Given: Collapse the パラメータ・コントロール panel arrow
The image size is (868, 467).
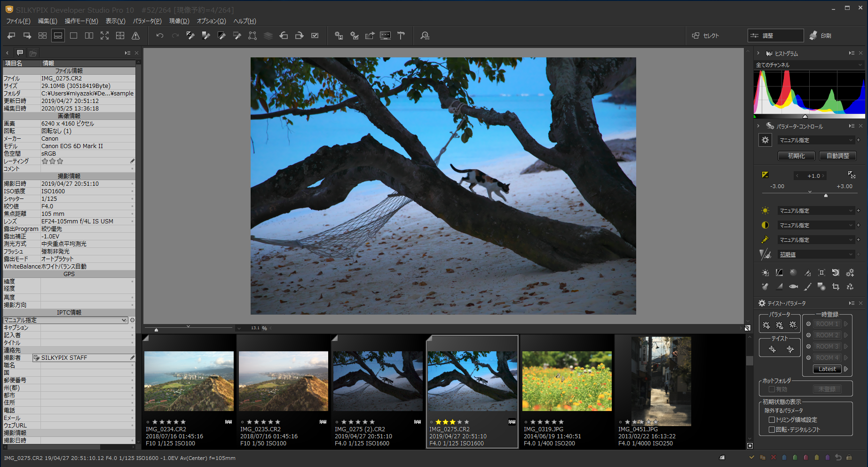Looking at the screenshot, I should click(x=758, y=126).
